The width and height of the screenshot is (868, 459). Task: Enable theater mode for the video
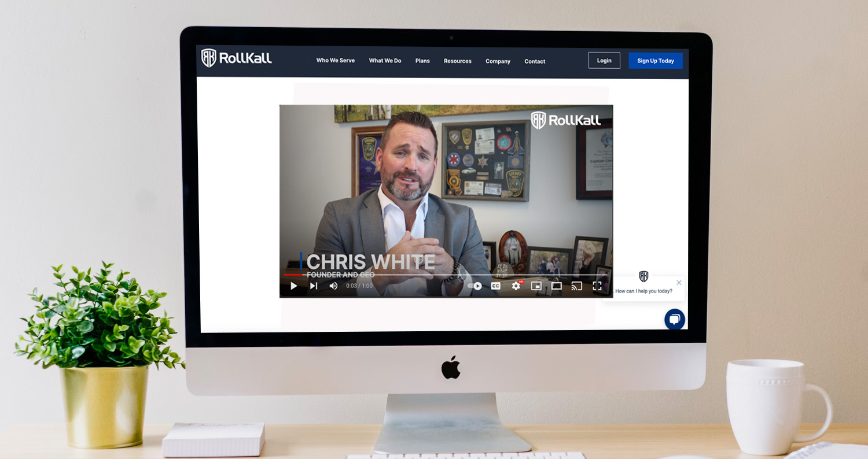pyautogui.click(x=557, y=286)
